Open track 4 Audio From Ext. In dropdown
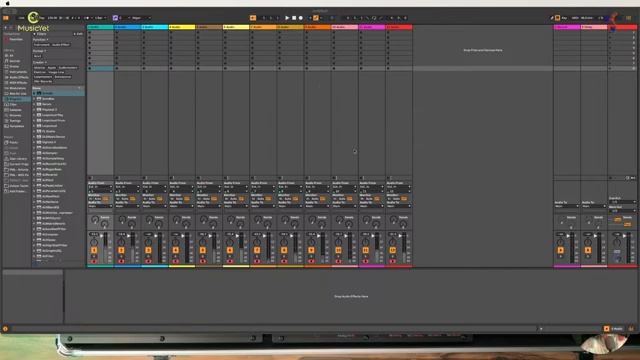 pyautogui.click(x=182, y=187)
